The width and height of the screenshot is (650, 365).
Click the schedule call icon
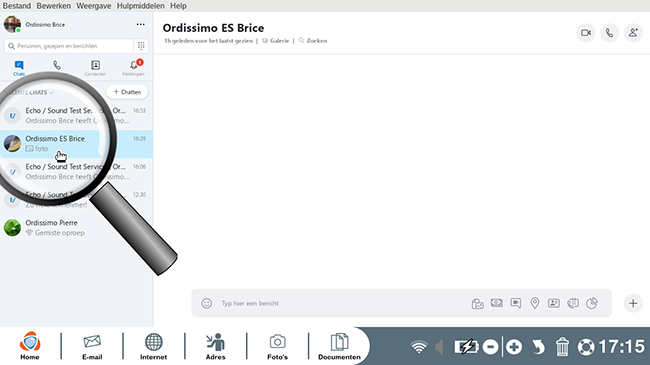point(573,303)
